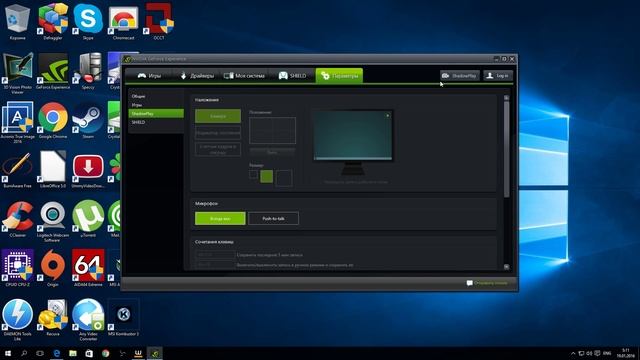Open the UmmyVideoDownloader desktop icon
This screenshot has height=360, width=640.
click(88, 170)
